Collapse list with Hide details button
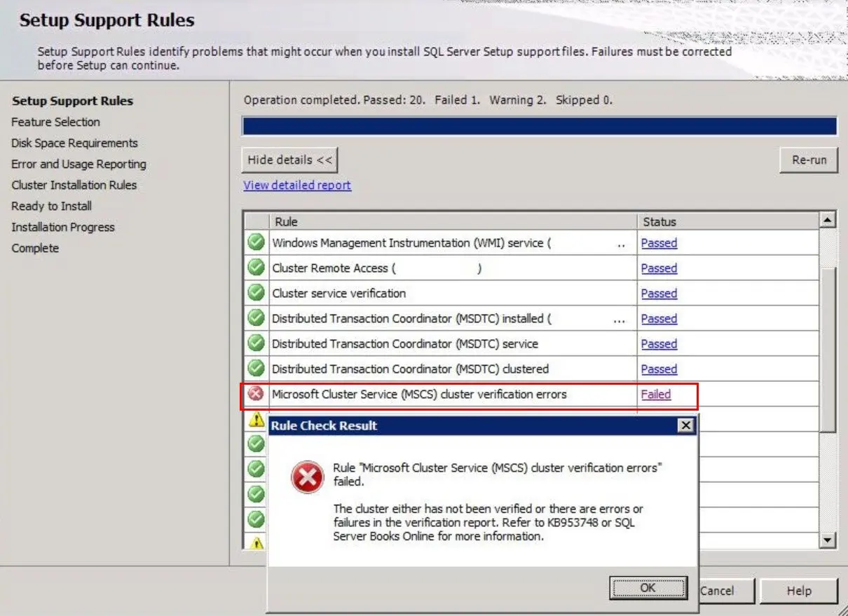Image resolution: width=848 pixels, height=616 pixels. point(289,160)
